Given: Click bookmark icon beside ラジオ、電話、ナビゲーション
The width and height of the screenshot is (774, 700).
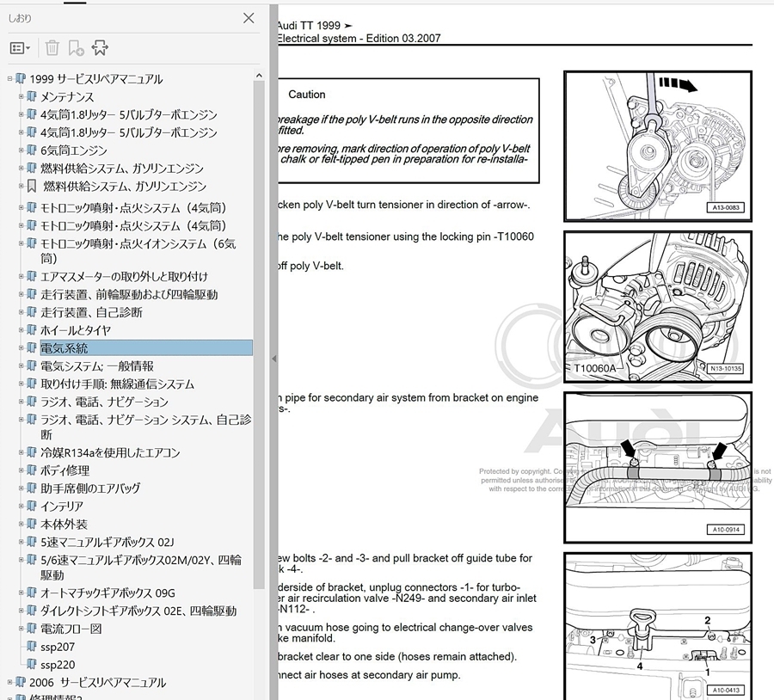Looking at the screenshot, I should coord(32,402).
